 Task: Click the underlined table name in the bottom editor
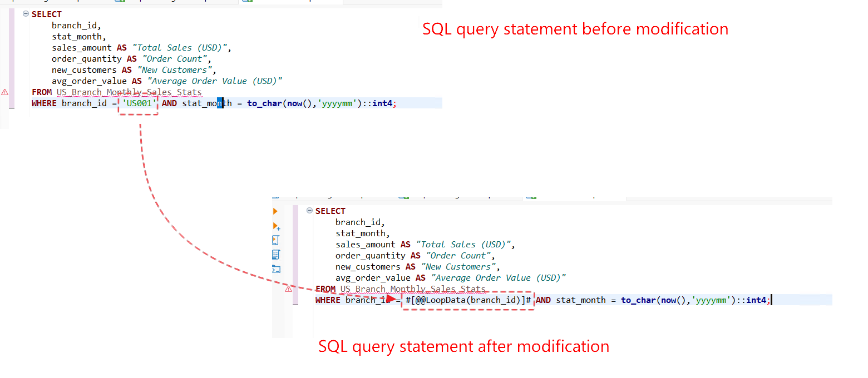click(411, 289)
